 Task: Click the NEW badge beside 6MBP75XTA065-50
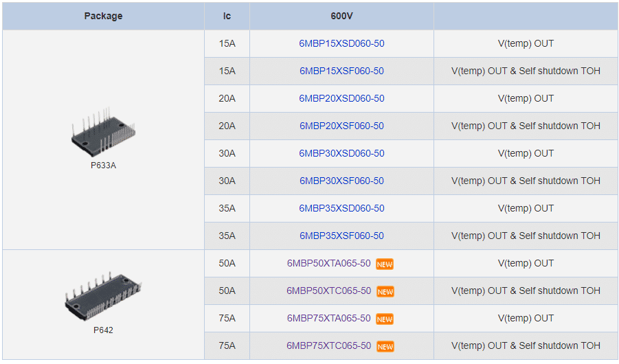[385, 319]
